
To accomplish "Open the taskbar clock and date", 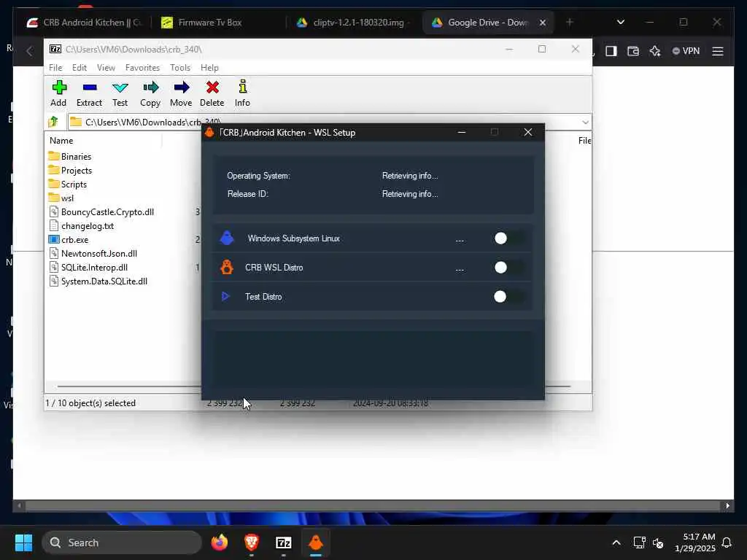I will pyautogui.click(x=695, y=542).
